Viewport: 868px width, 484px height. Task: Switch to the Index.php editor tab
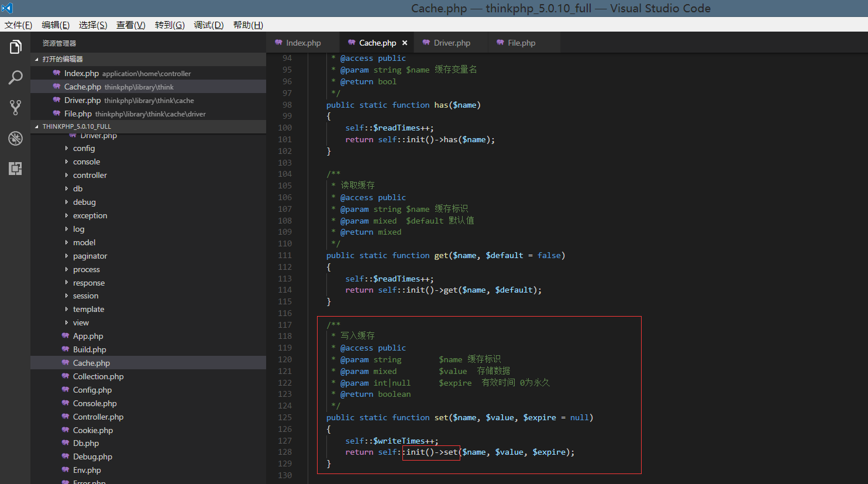303,43
